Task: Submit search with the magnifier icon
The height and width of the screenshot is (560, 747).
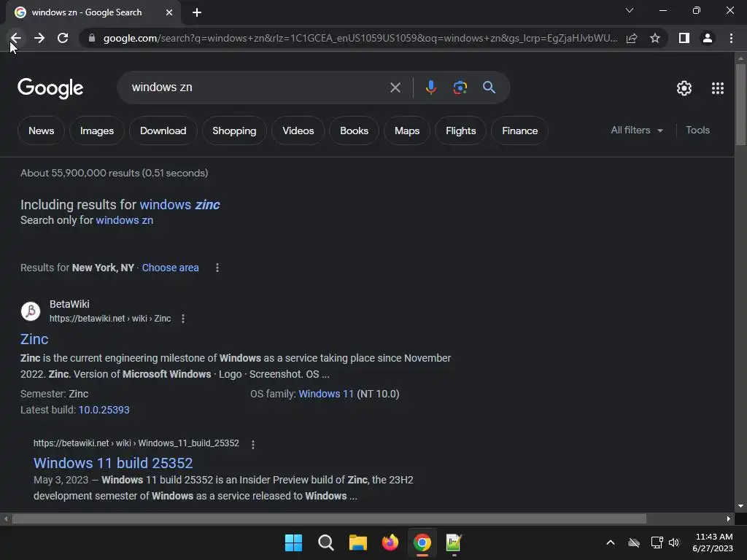Action: tap(489, 87)
